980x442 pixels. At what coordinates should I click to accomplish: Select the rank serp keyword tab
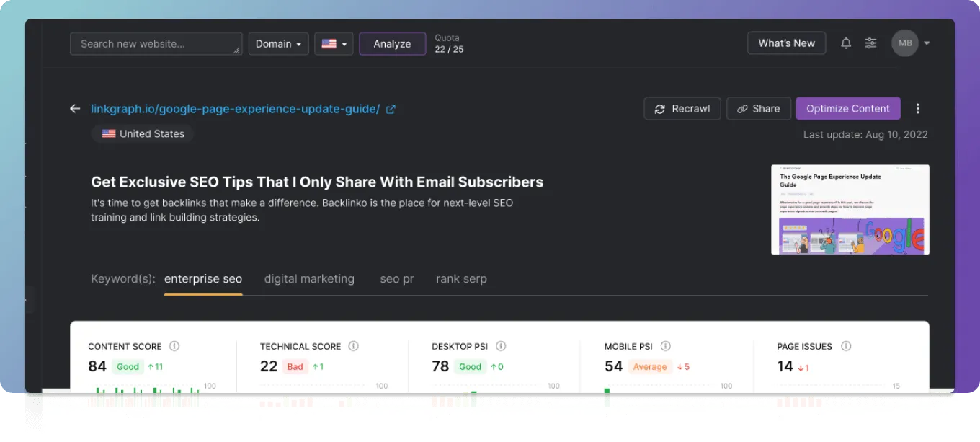coord(461,279)
